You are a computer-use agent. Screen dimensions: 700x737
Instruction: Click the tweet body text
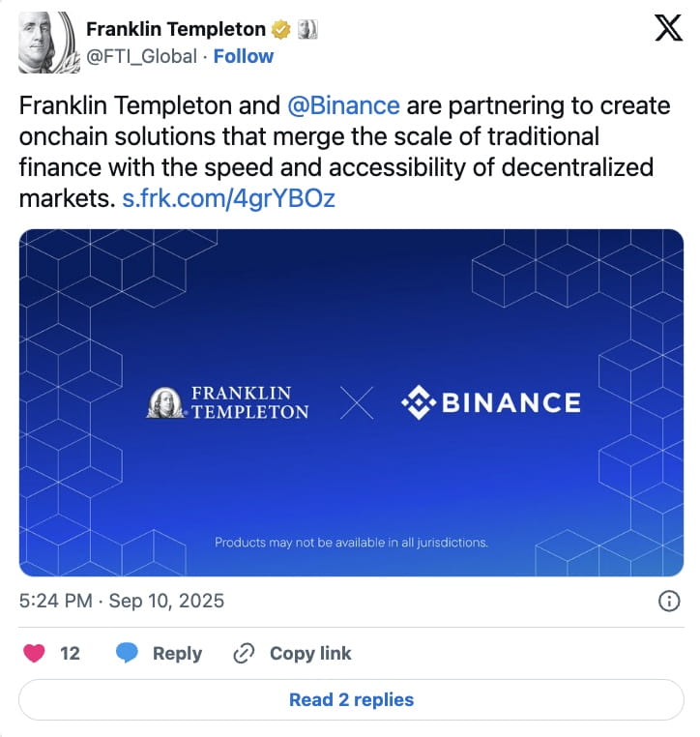click(x=344, y=151)
